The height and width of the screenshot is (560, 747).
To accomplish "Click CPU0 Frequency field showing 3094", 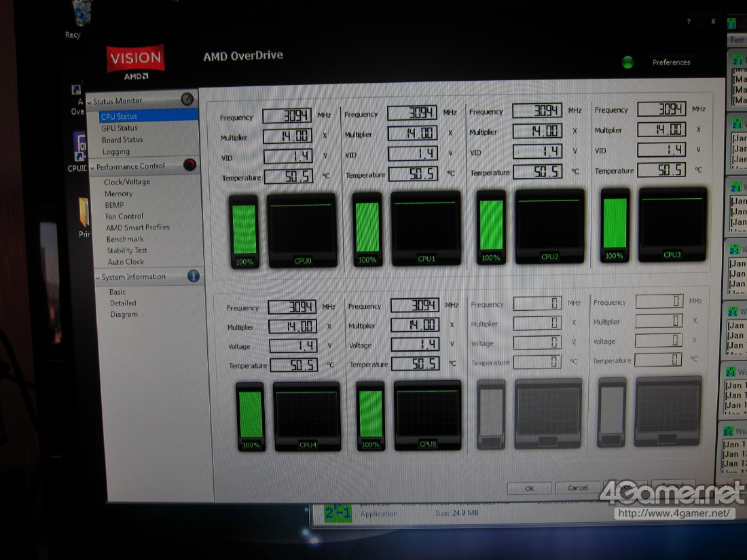I will click(287, 115).
